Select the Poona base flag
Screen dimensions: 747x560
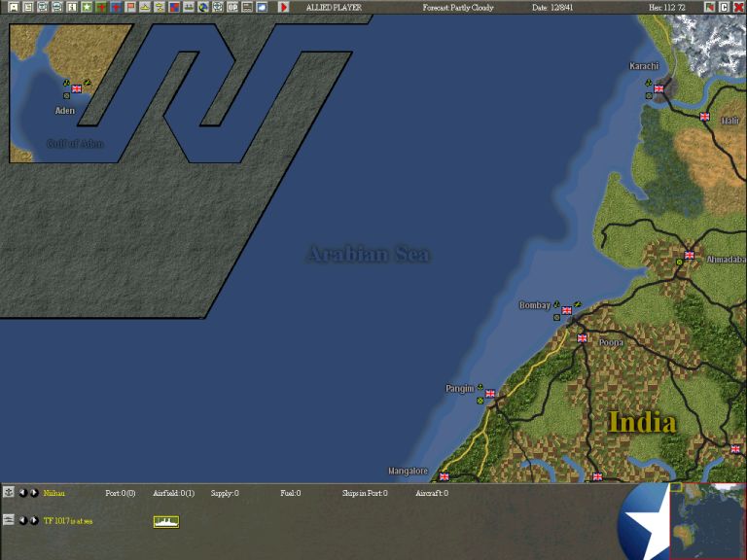[583, 338]
